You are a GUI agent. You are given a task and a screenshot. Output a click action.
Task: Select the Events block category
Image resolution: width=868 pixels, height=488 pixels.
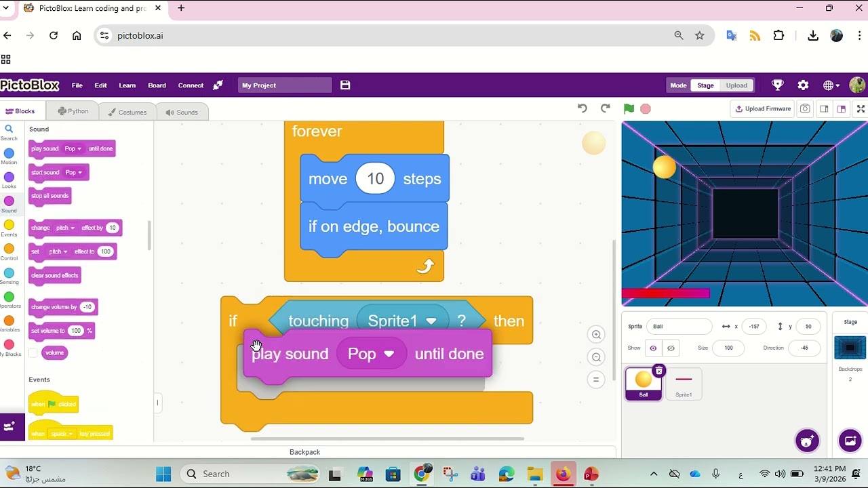9,229
